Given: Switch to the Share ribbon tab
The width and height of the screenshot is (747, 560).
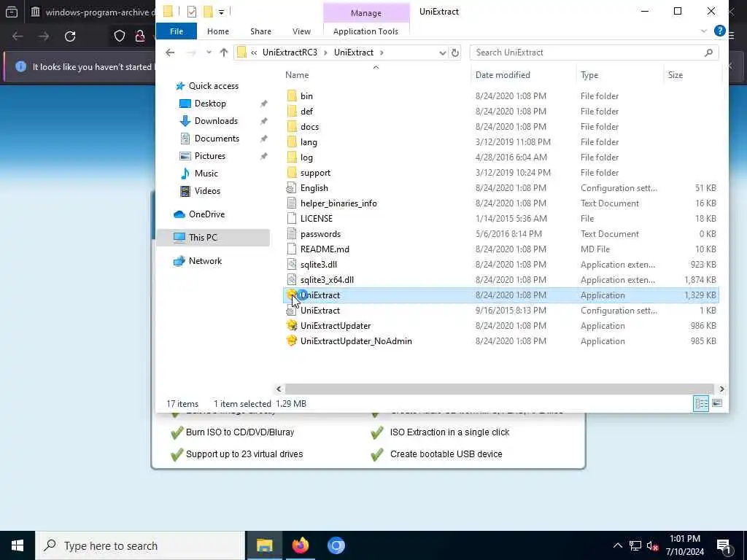Looking at the screenshot, I should (x=260, y=31).
